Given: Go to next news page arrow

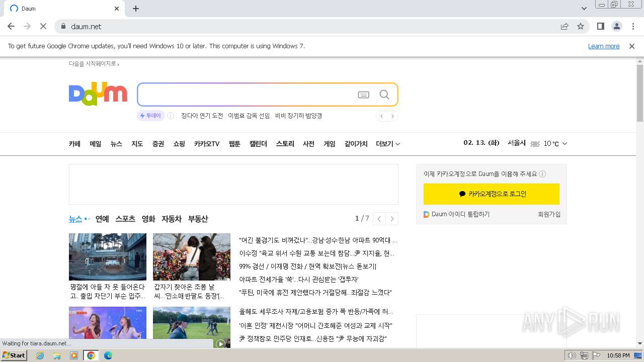Looking at the screenshot, I should (392, 219).
